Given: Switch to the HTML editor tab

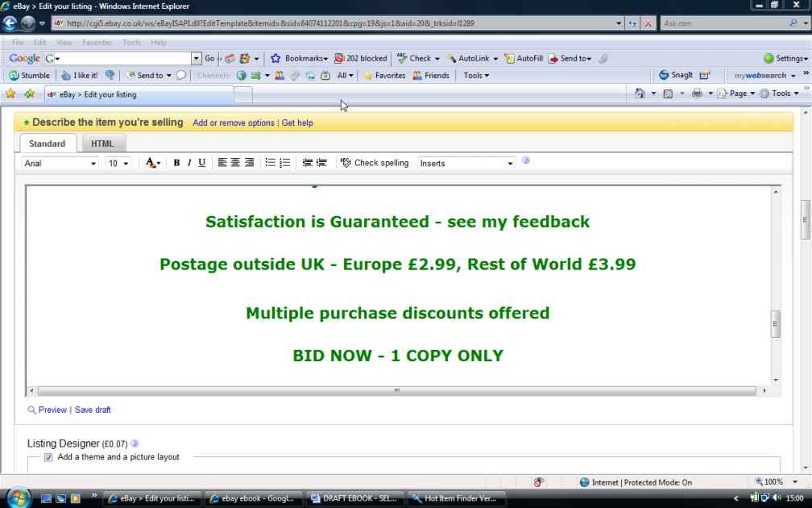Looking at the screenshot, I should (102, 144).
